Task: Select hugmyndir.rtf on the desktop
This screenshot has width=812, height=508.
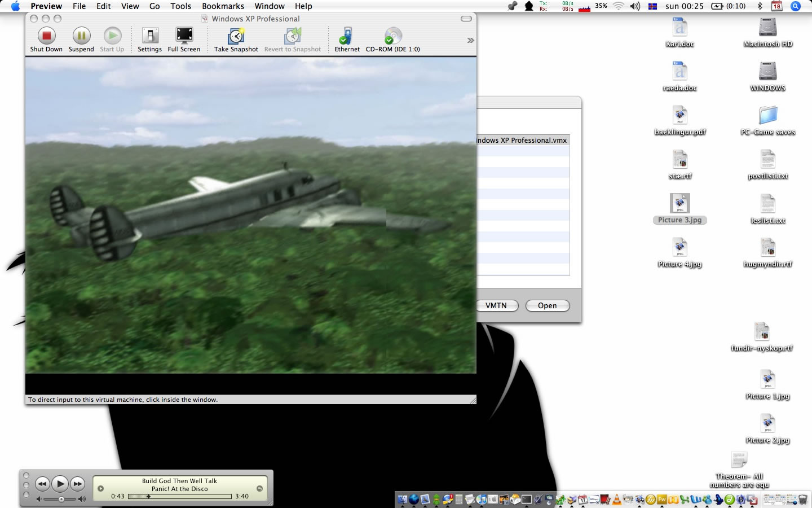Action: 768,253
